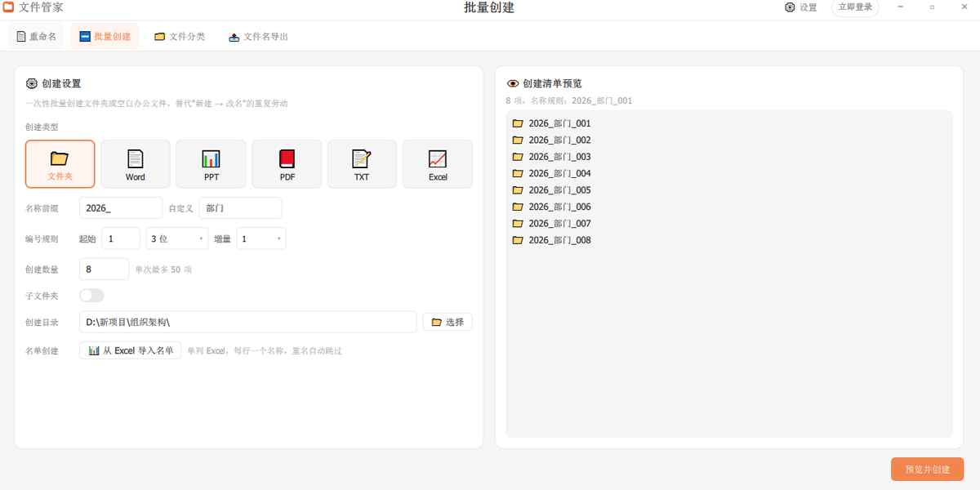Viewport: 980px width, 490px height.
Task: Click the 创建数量 field showing 8
Action: [104, 269]
